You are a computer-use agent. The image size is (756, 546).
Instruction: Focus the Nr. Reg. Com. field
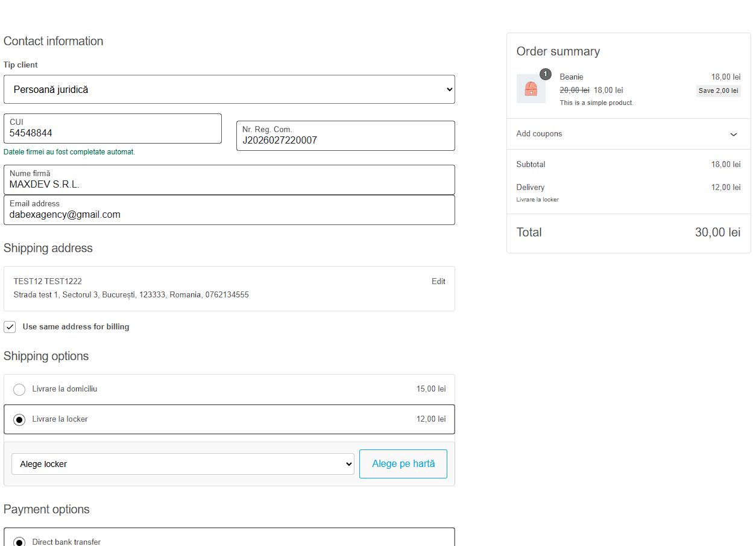click(x=345, y=136)
